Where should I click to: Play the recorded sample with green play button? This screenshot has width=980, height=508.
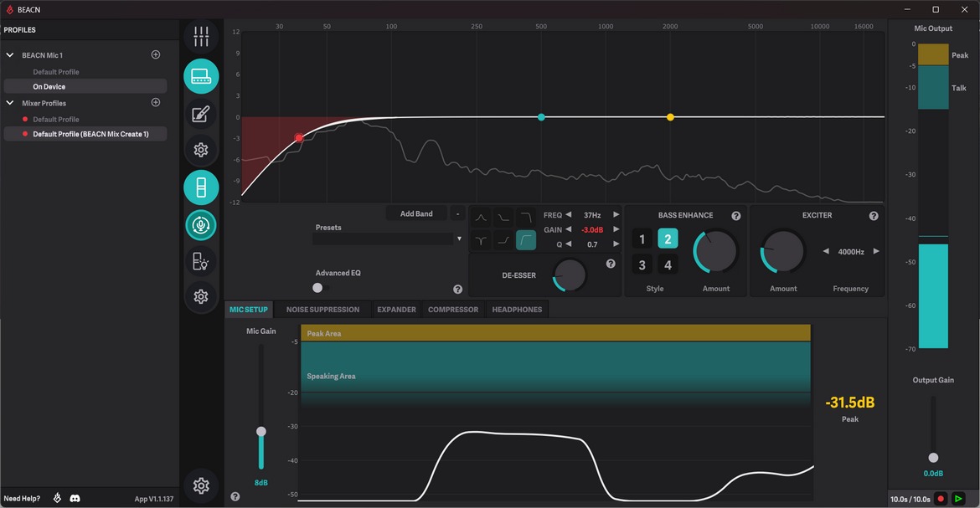pyautogui.click(x=958, y=499)
